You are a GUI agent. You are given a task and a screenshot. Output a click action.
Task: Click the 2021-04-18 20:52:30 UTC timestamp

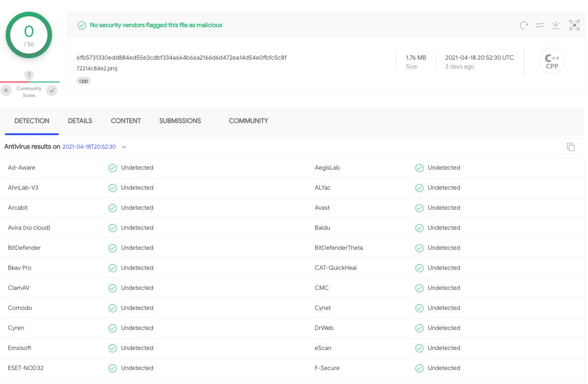point(480,58)
